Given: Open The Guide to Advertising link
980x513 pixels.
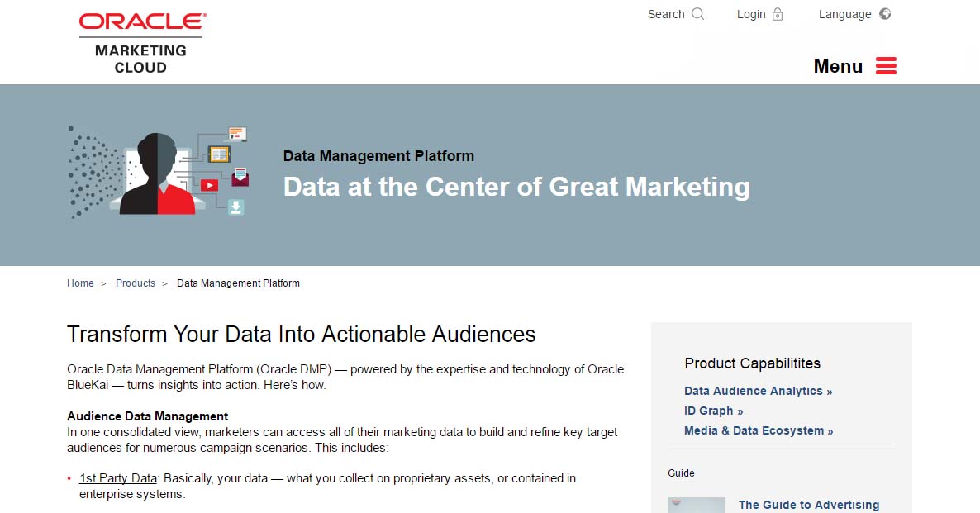Looking at the screenshot, I should 808,505.
